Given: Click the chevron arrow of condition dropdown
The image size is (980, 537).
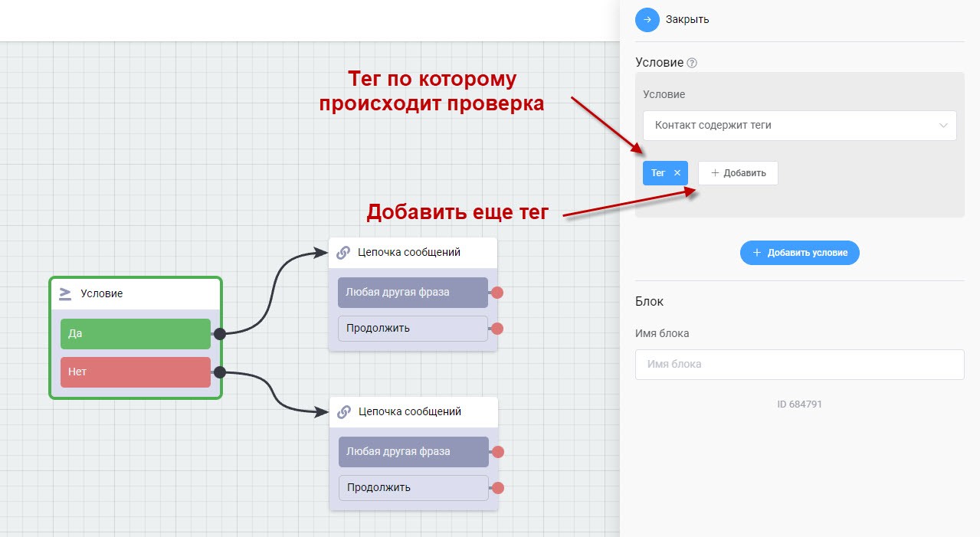Looking at the screenshot, I should (x=943, y=126).
